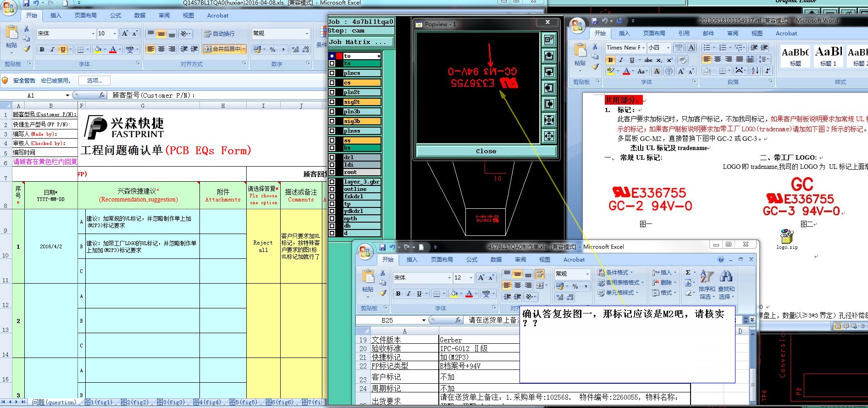Screen dimensions: 868x408
Task: Toggle the checkbox beside the sig2t layer
Action: (332, 102)
